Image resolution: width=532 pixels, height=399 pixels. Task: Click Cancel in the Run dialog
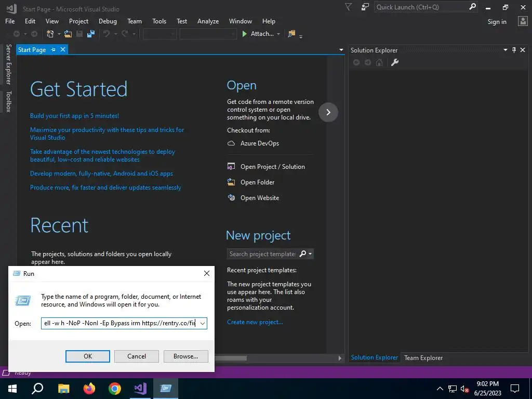click(137, 356)
